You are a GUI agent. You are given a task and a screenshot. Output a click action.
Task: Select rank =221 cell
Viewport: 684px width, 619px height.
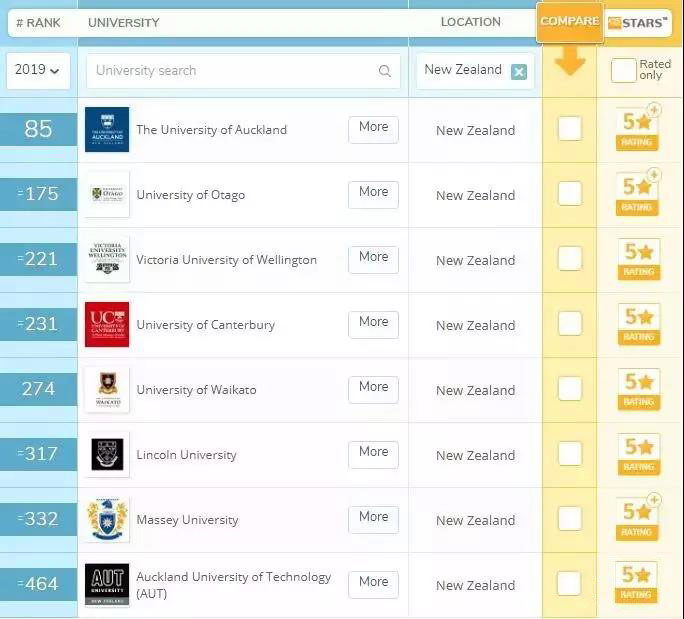click(38, 260)
